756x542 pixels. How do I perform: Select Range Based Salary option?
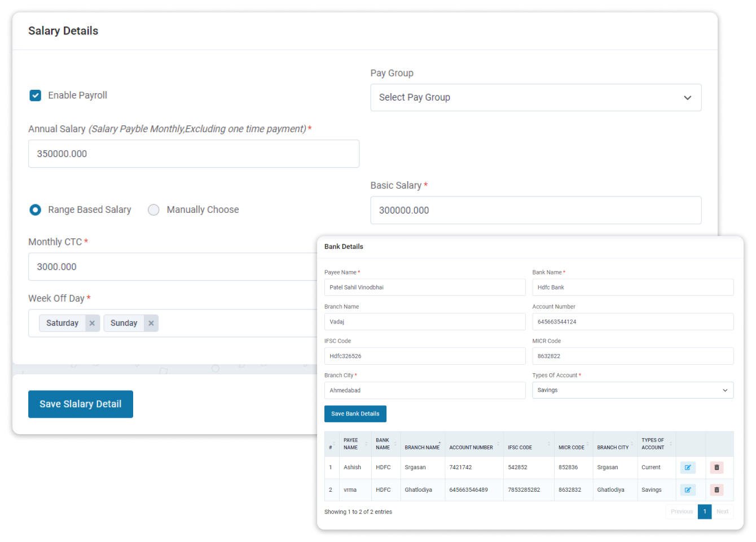click(36, 210)
